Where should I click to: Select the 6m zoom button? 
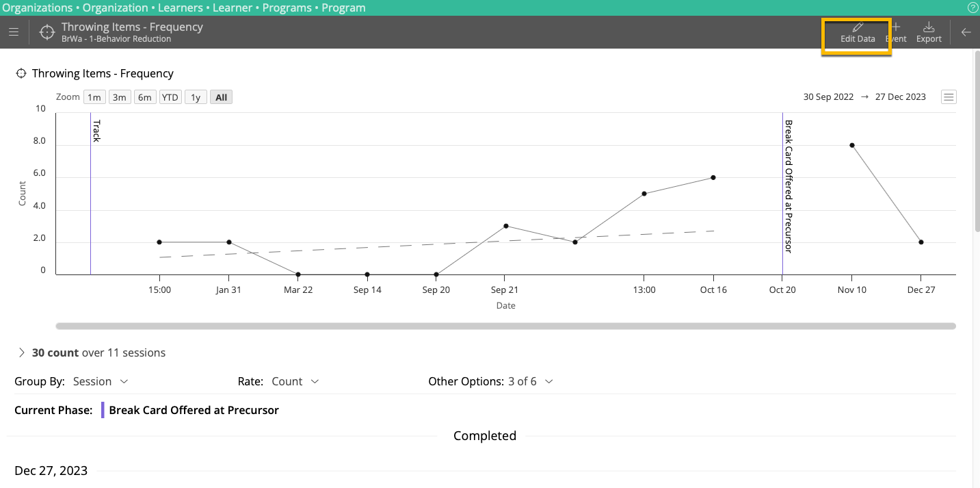(144, 97)
